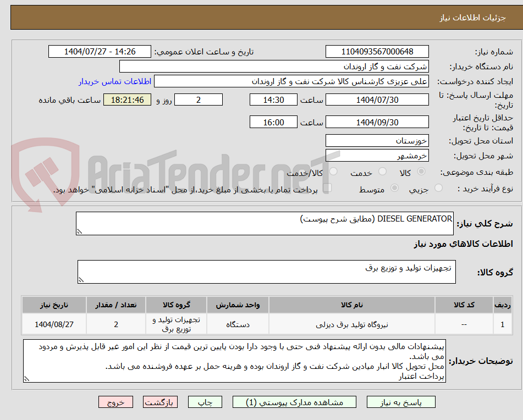Click the table group cell تجهیزات تولید و توزیع برق
This screenshot has width=523, height=420.
176,324
